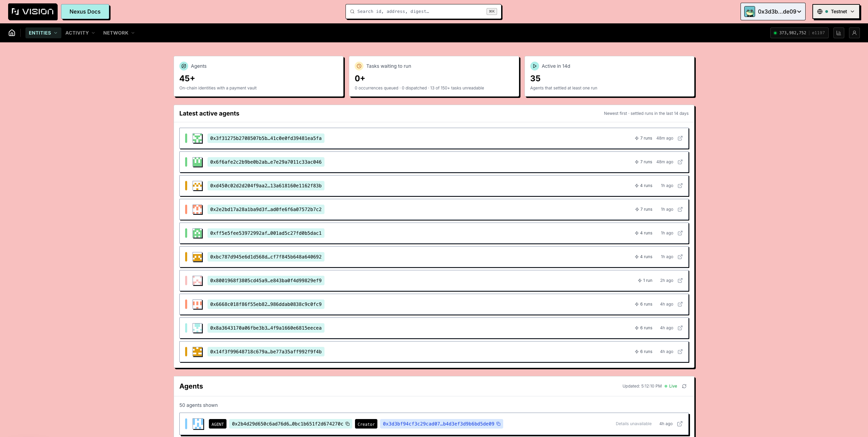
Task: Open the Testnet network selector
Action: pos(836,12)
